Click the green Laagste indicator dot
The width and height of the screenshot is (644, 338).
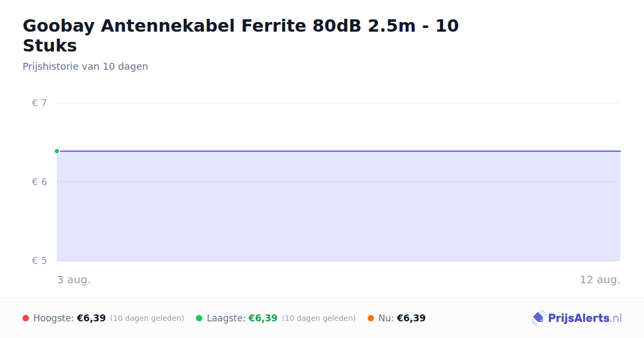pos(199,318)
